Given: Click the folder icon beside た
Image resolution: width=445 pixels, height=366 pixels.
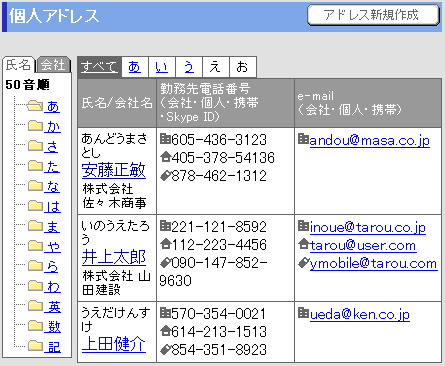Looking at the screenshot, I should tap(35, 166).
